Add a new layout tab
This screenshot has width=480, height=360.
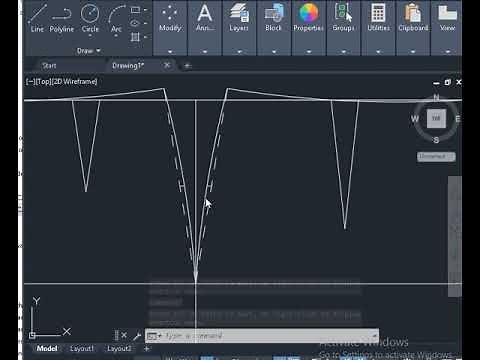click(147, 349)
